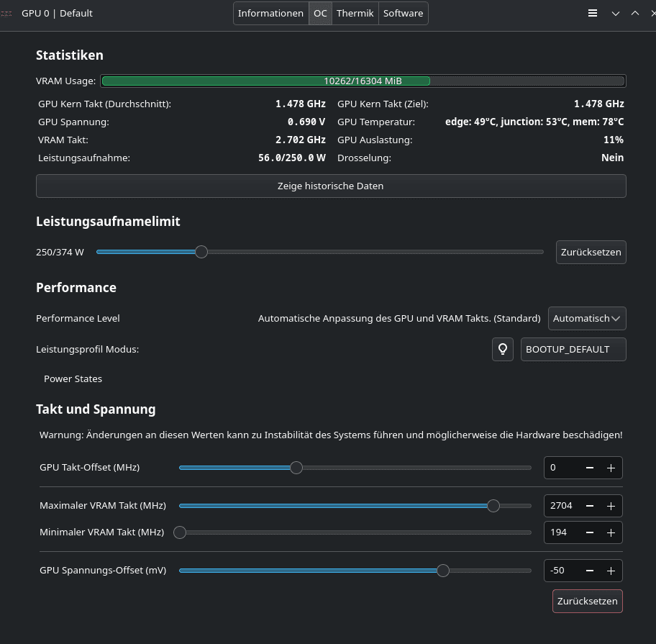Open the hamburger menu in the header

593,13
